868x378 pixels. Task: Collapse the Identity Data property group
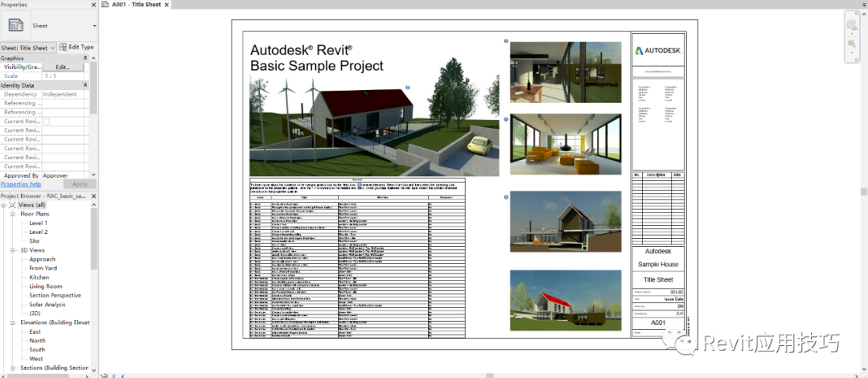pos(85,85)
